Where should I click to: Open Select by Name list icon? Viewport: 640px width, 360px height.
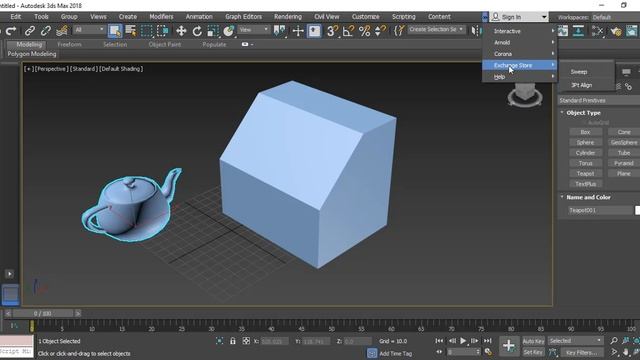pos(131,31)
